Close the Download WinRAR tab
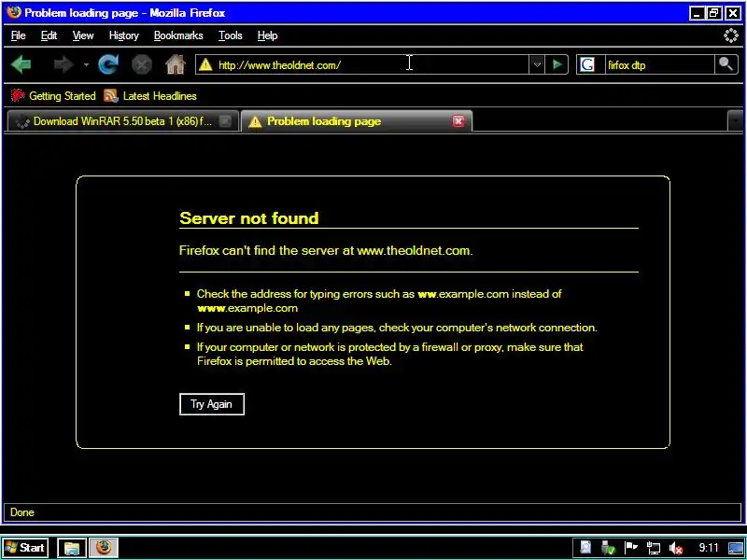The height and width of the screenshot is (560, 747). click(x=225, y=121)
